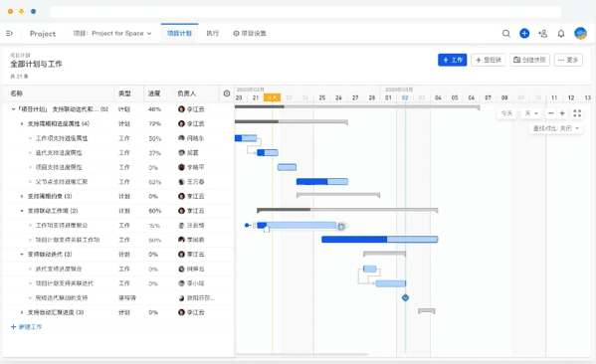Click day 25 in timeline header

322,97
